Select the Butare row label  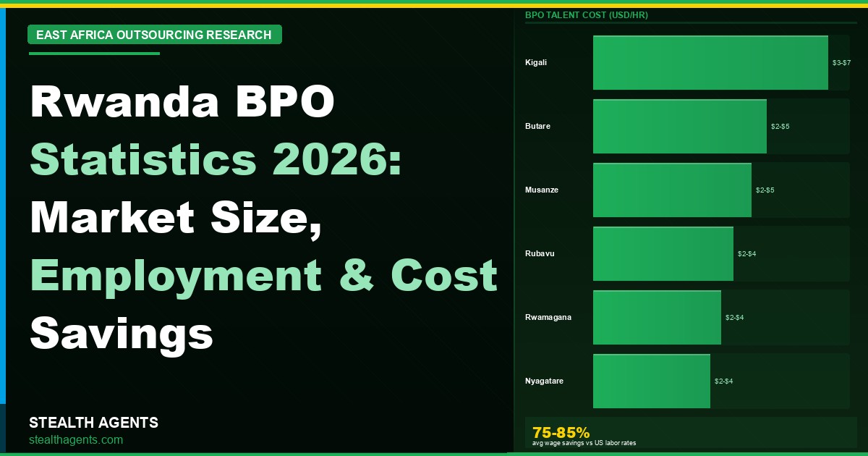[x=537, y=126]
